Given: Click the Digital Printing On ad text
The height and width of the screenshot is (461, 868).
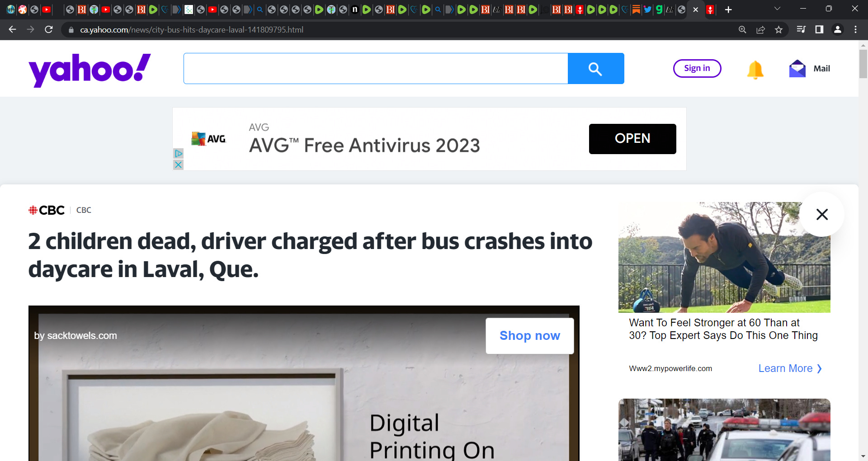Looking at the screenshot, I should (432, 436).
